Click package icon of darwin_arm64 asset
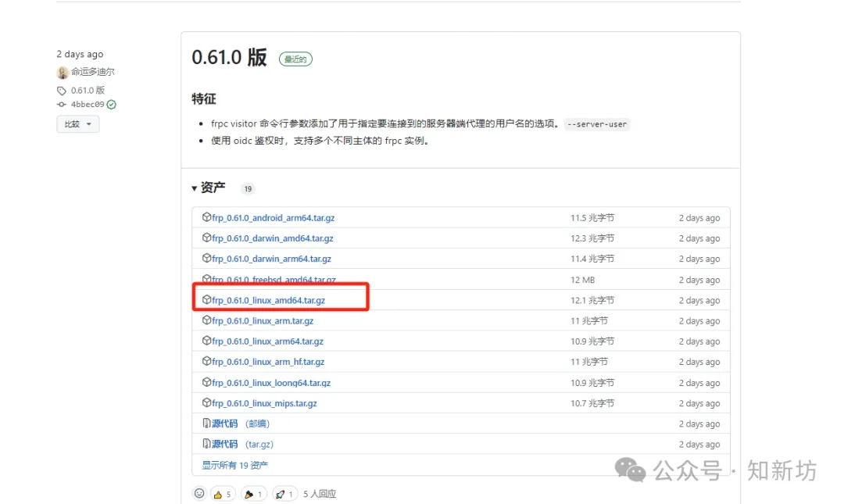Viewport: 844px width, 504px height. coord(206,258)
